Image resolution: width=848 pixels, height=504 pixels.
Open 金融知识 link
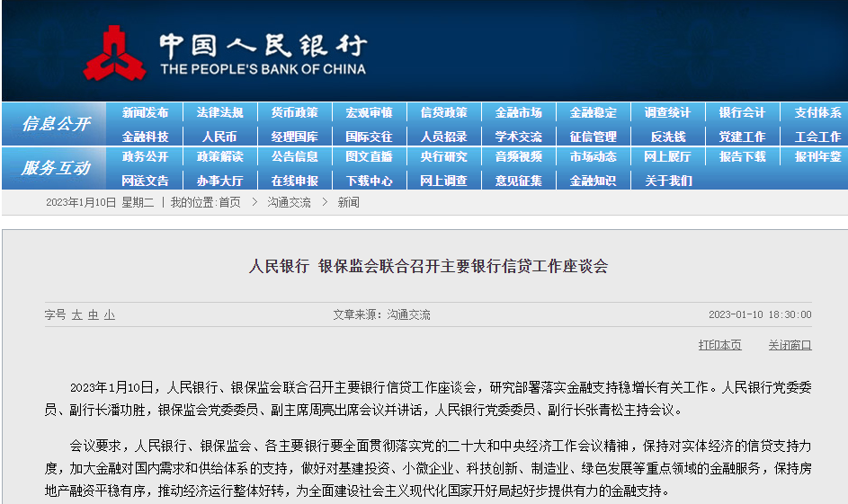click(593, 181)
